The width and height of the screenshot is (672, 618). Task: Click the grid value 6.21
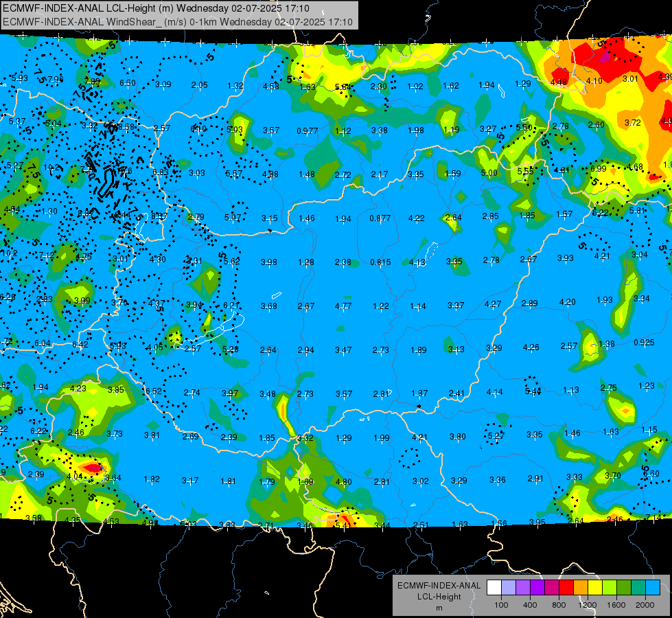tap(231, 306)
